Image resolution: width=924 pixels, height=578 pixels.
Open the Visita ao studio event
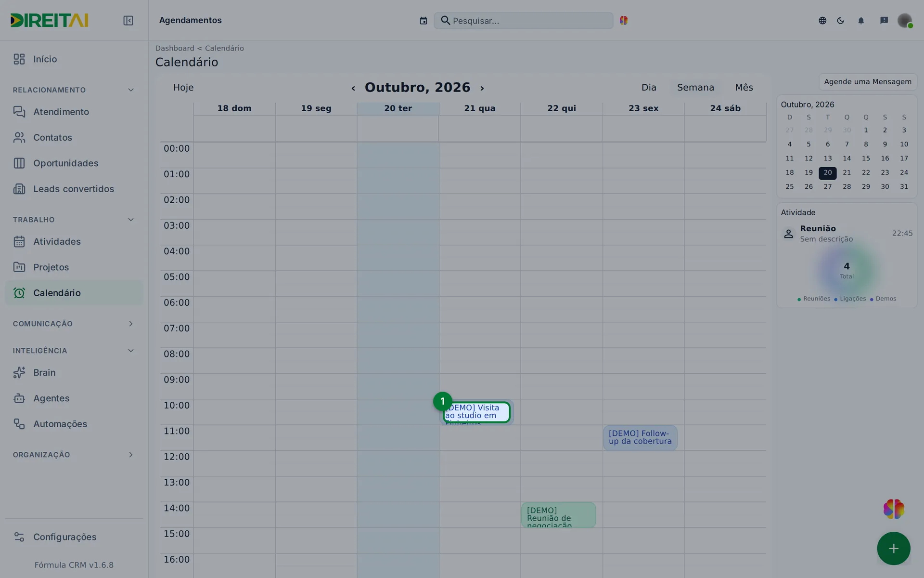476,413
